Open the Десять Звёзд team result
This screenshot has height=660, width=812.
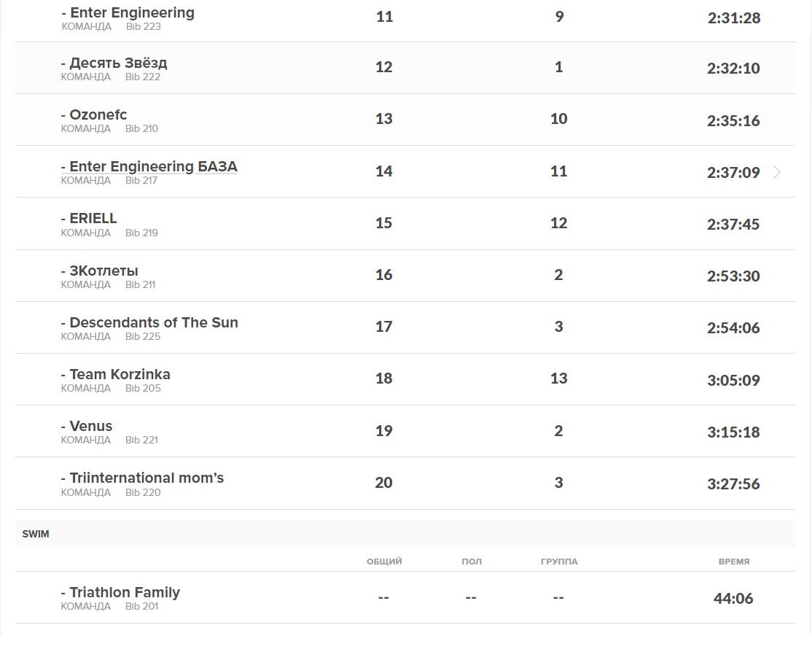(x=118, y=63)
